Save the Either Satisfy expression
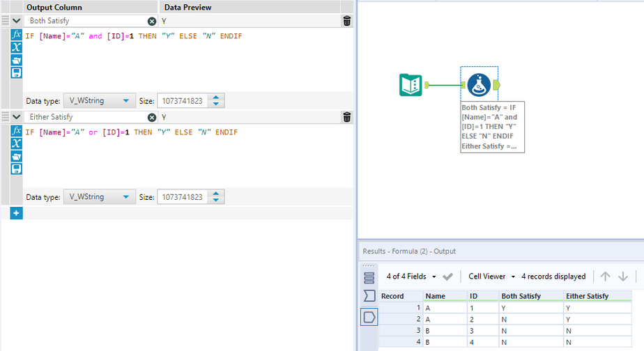Screen dimensions: 644x351 click(17, 169)
